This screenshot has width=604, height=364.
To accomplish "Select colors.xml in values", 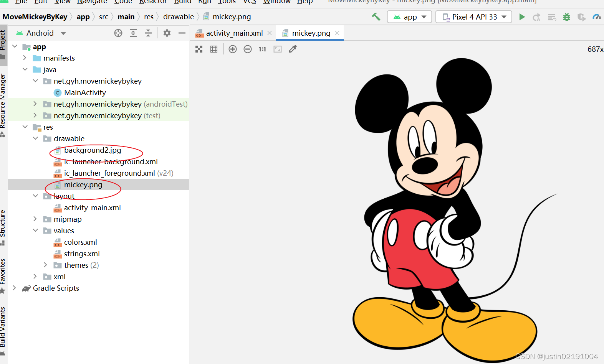I will pos(80,242).
